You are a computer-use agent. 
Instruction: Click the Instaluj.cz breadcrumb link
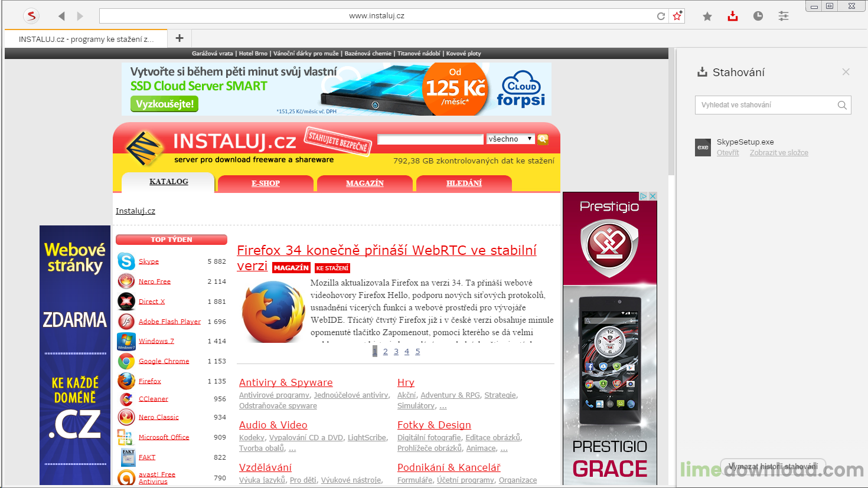pos(135,211)
